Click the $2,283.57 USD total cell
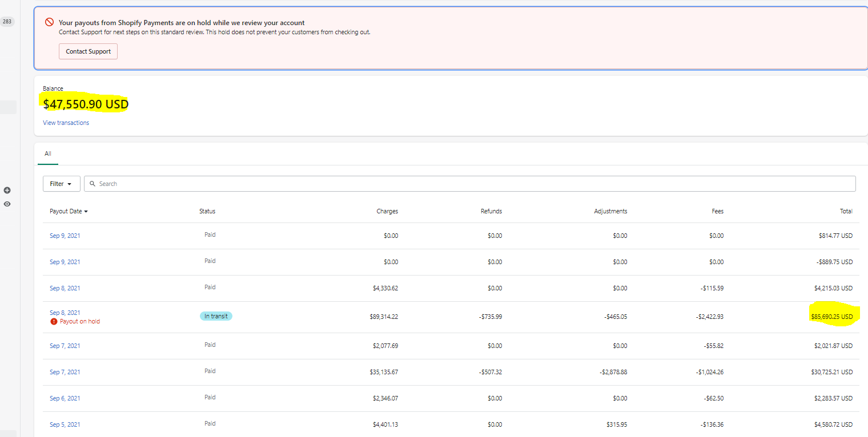 click(x=834, y=398)
